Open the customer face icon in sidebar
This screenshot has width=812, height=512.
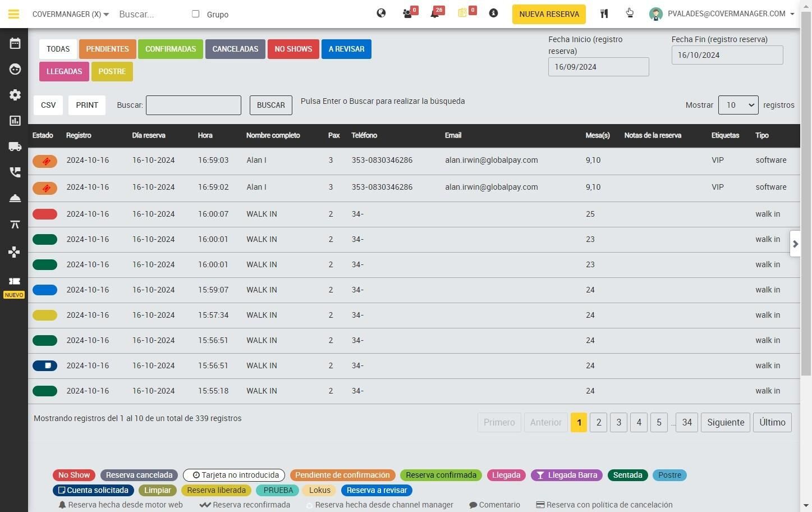[15, 69]
